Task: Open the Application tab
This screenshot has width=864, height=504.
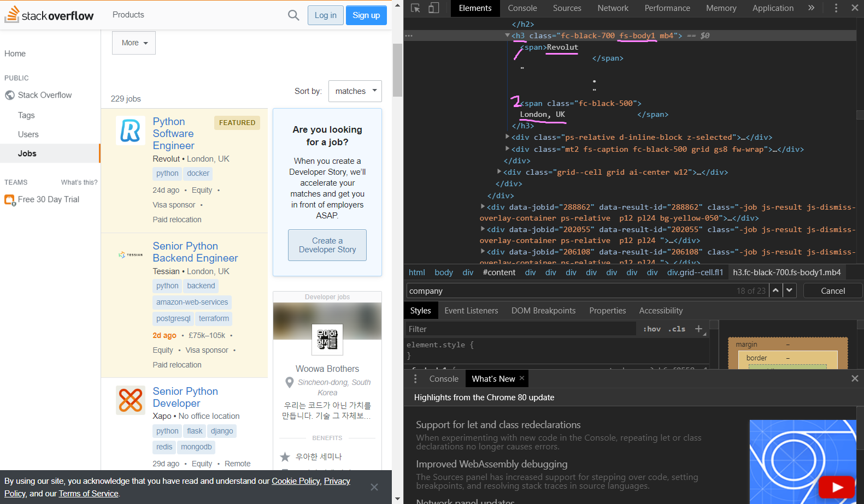Action: [773, 8]
